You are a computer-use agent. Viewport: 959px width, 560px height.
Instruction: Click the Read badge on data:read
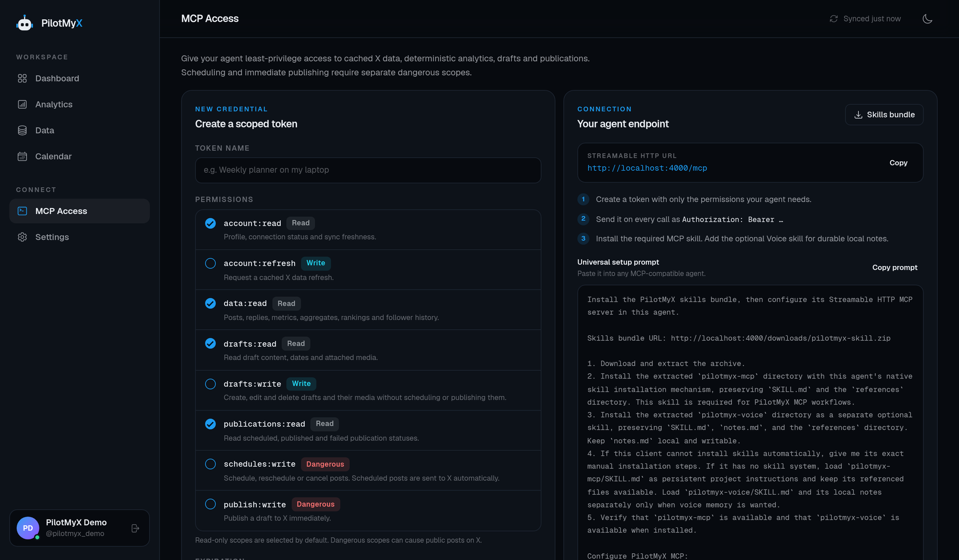click(286, 303)
